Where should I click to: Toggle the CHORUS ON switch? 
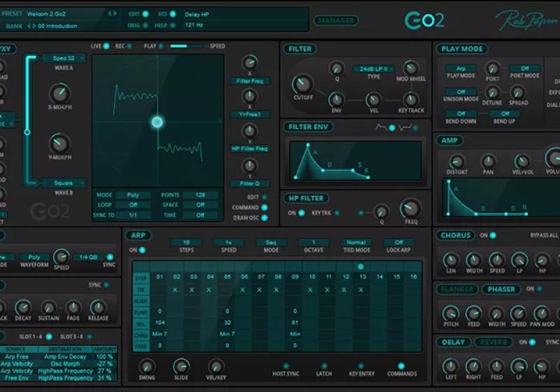click(x=493, y=235)
